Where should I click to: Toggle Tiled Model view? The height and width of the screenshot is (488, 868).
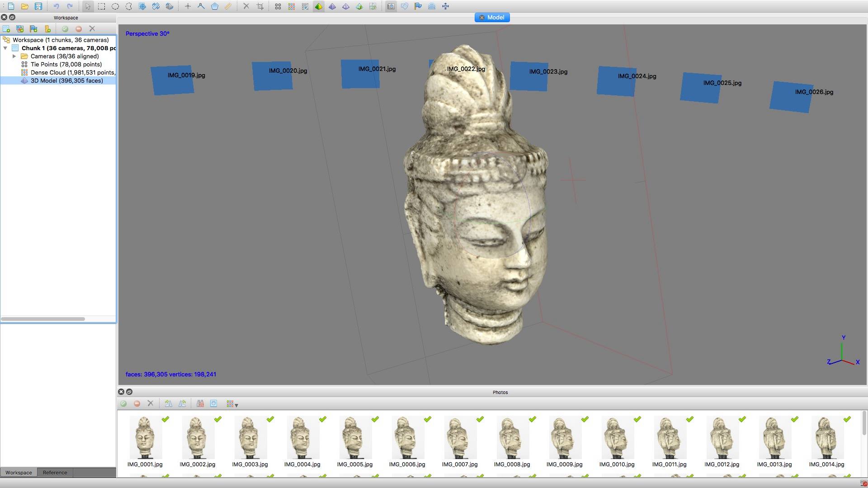[x=373, y=6]
